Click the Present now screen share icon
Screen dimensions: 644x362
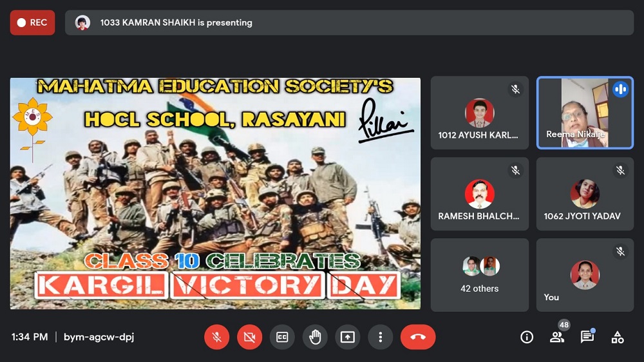[348, 337]
